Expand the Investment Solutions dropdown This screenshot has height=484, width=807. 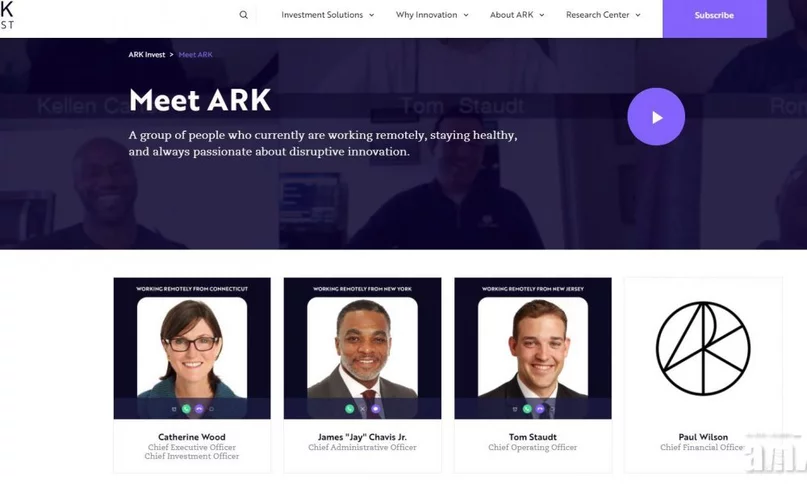pyautogui.click(x=327, y=15)
